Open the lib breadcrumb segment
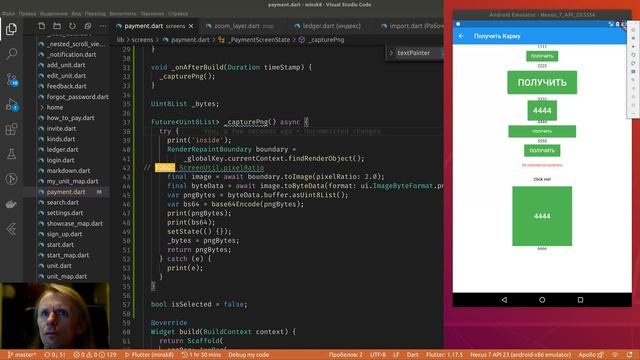This screenshot has width=640, height=360. [x=120, y=40]
